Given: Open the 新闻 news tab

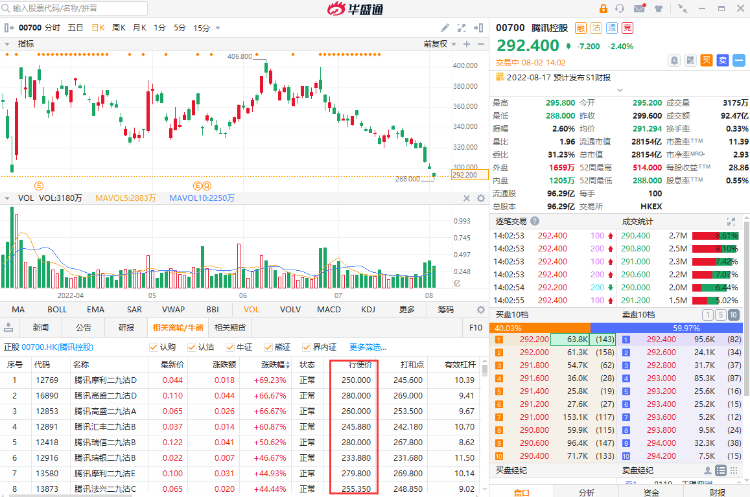Looking at the screenshot, I should [41, 328].
